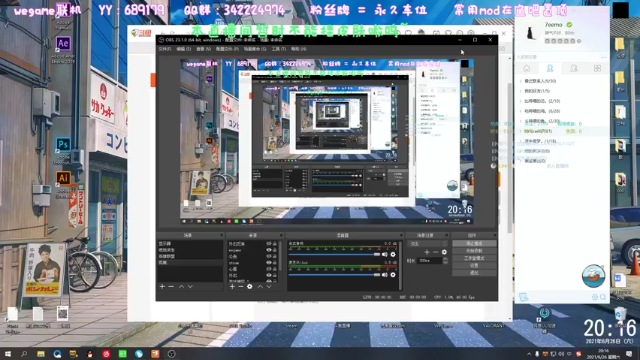
Task: Pop out the Scenes dock using its header icon
Action: pyautogui.click(x=221, y=236)
